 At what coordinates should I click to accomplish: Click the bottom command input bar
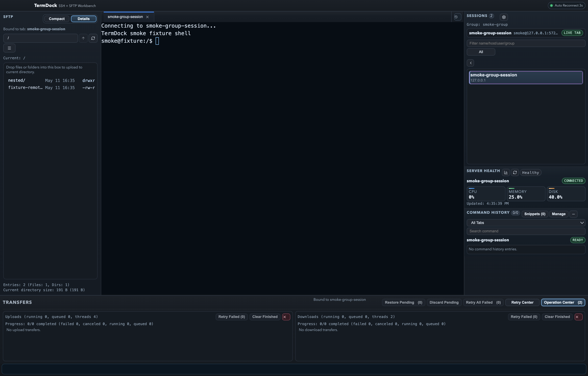point(294,369)
